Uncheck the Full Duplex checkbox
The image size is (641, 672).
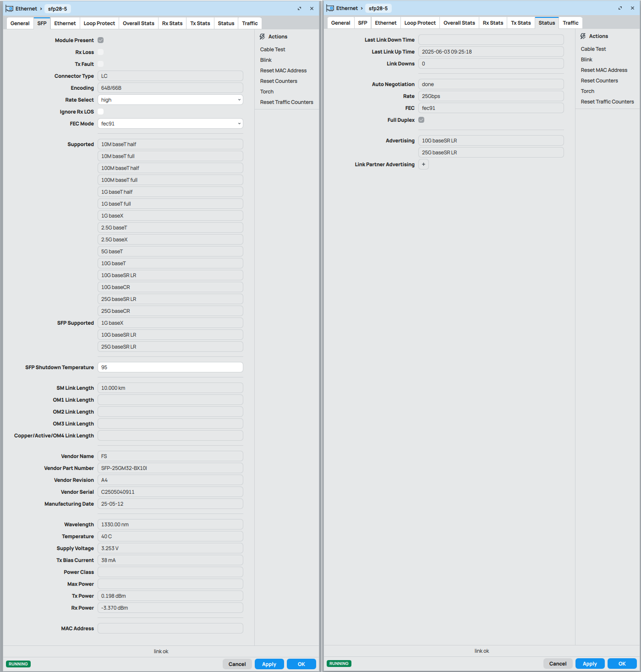[421, 120]
